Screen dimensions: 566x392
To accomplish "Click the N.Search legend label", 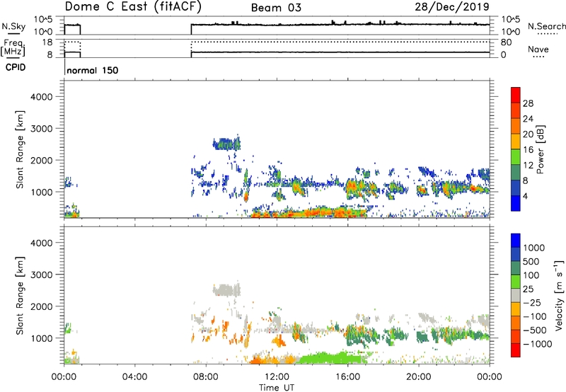I will pyautogui.click(x=547, y=26).
